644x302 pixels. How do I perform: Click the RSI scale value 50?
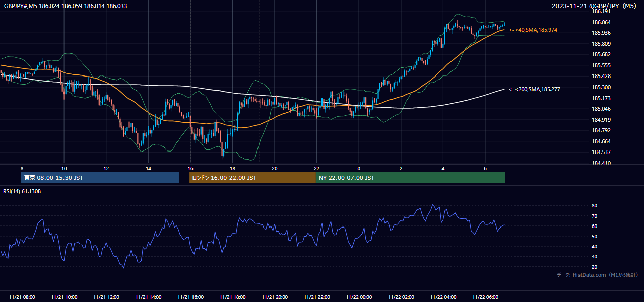(x=594, y=236)
